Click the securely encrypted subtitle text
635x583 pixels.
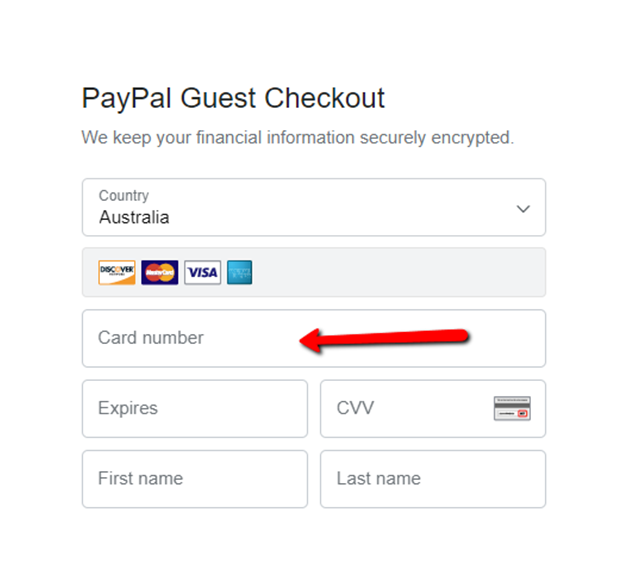298,138
